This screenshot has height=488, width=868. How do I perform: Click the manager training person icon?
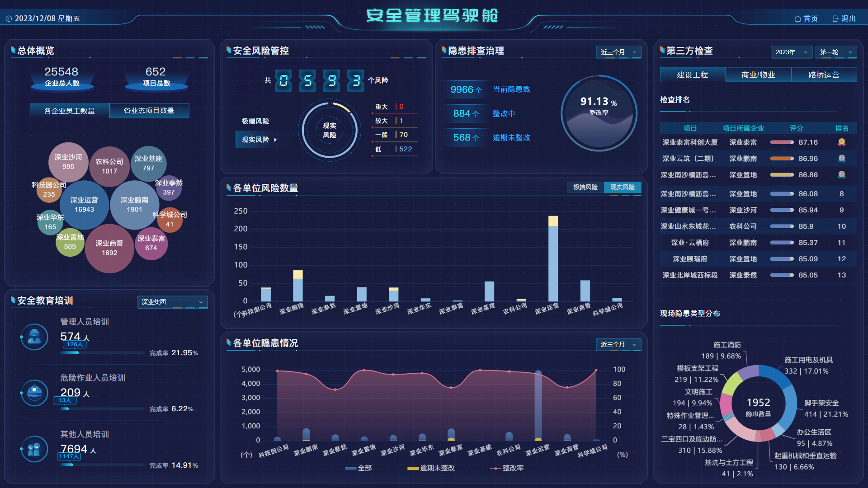click(x=34, y=337)
